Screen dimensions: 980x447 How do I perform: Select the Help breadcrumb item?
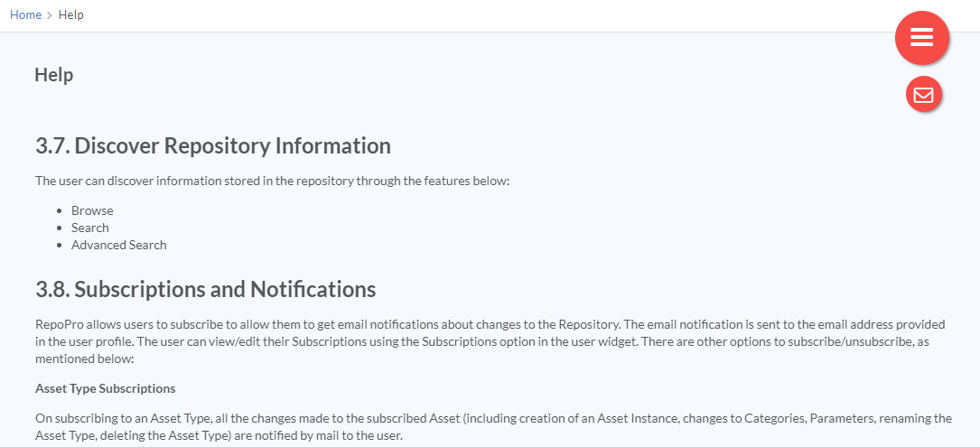coord(70,14)
